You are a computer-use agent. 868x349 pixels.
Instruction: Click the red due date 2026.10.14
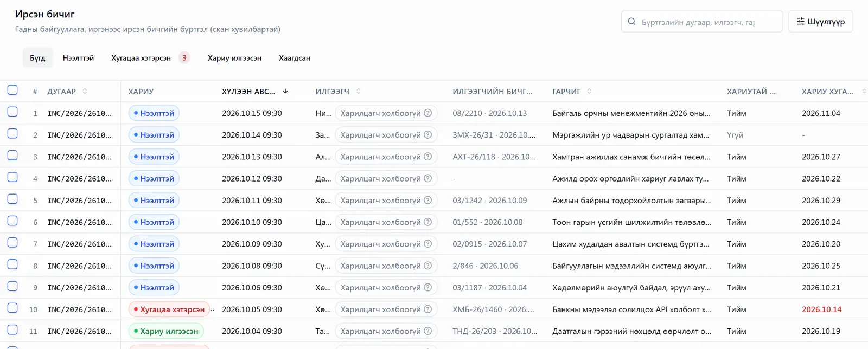[x=821, y=309]
